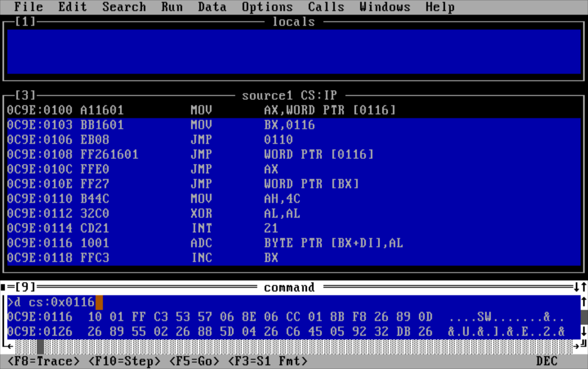Open the Data menu
This screenshot has height=369, width=588.
coord(212,7)
